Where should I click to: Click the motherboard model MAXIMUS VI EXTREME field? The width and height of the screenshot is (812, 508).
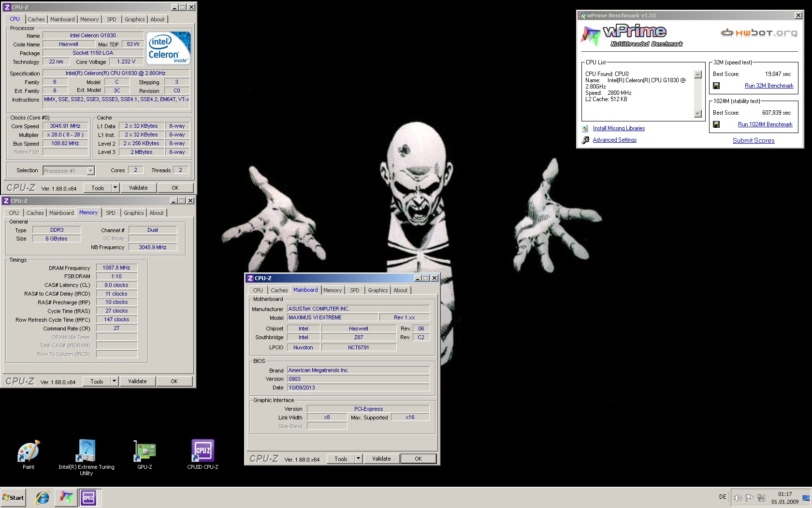pos(332,317)
